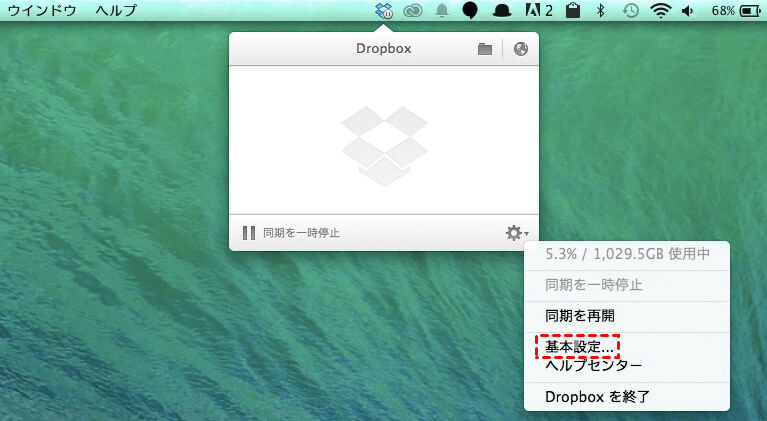Viewport: 767px width, 421px height.
Task: Click the Dropbox menu bar icon
Action: [384, 10]
